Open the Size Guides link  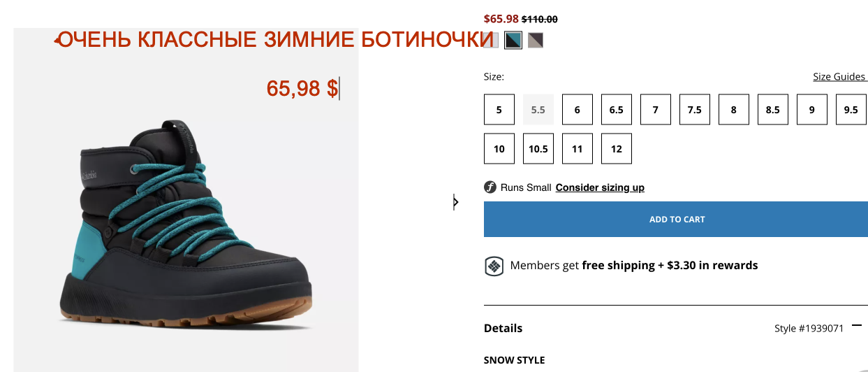click(839, 77)
